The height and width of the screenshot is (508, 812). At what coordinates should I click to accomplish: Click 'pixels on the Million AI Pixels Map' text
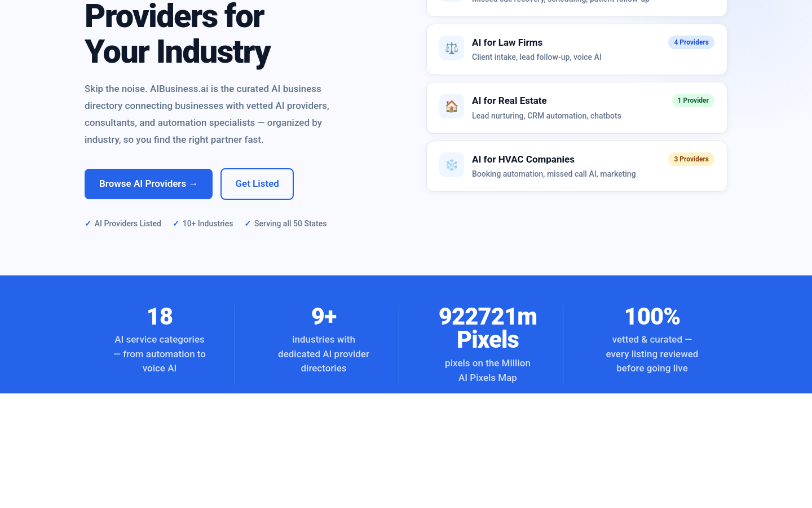coord(488,370)
